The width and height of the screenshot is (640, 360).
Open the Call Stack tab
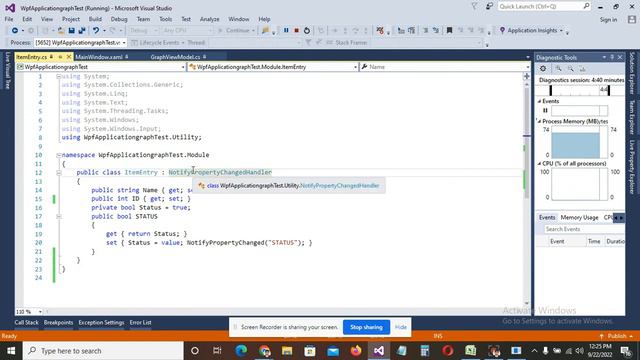coord(26,322)
